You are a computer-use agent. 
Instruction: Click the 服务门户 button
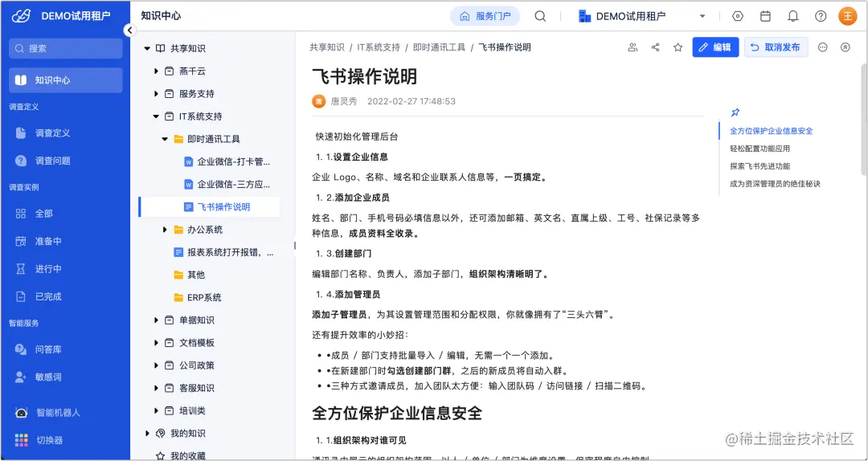485,16
